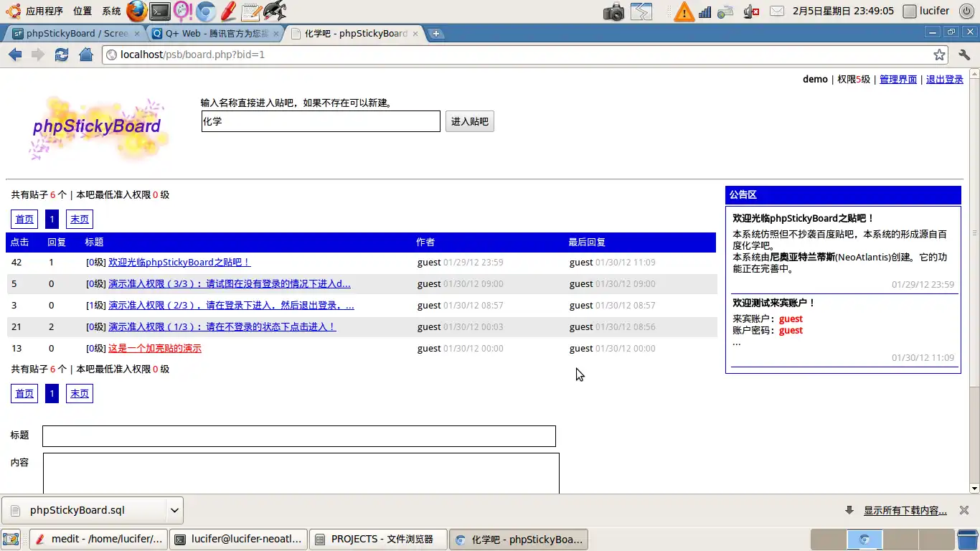Select the 化学吧 - phpStickyBoard tab

pos(354,34)
